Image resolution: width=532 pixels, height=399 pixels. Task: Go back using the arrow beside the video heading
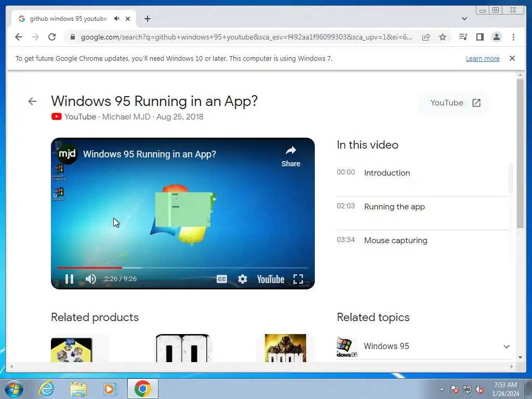pyautogui.click(x=32, y=101)
